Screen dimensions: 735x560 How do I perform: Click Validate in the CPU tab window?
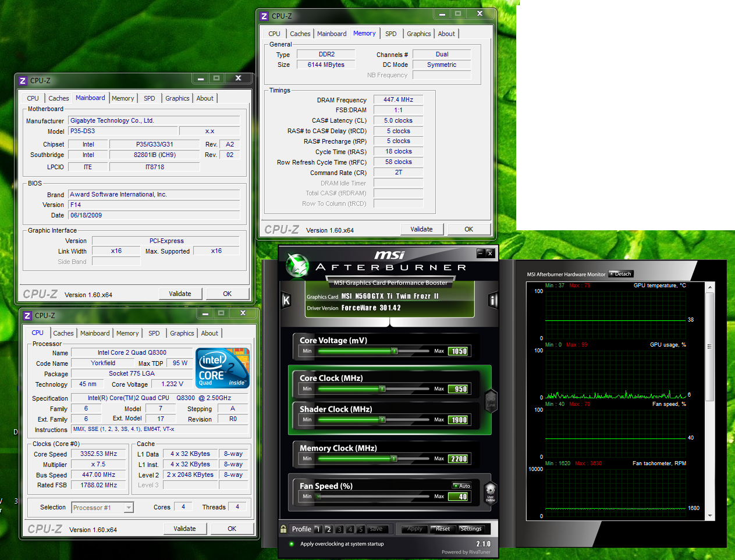pos(184,529)
